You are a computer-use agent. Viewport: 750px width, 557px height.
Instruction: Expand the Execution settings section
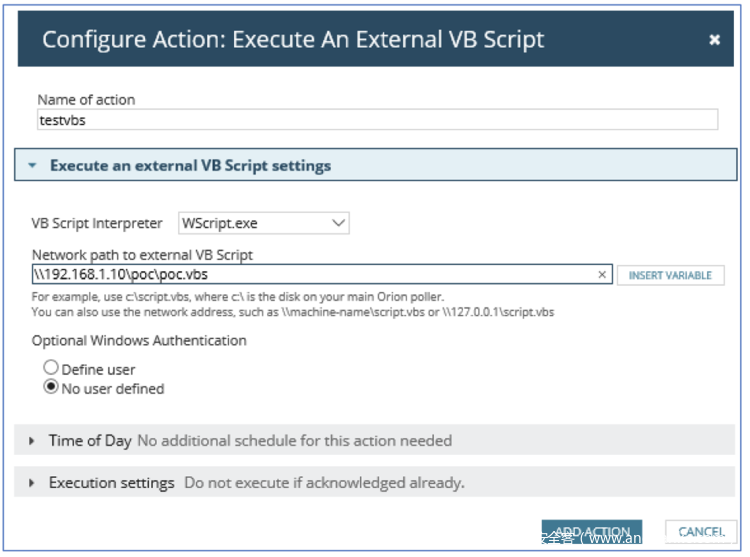(112, 483)
